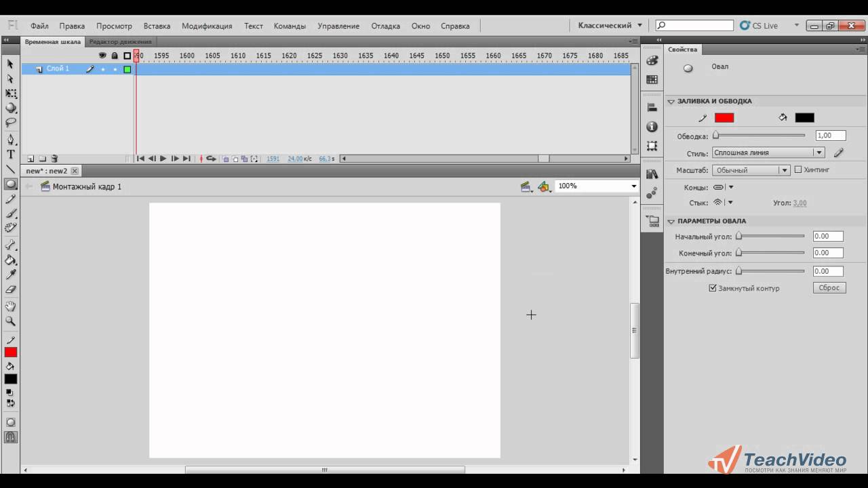The image size is (868, 488).
Task: Open the Library panel icon
Action: point(652,174)
